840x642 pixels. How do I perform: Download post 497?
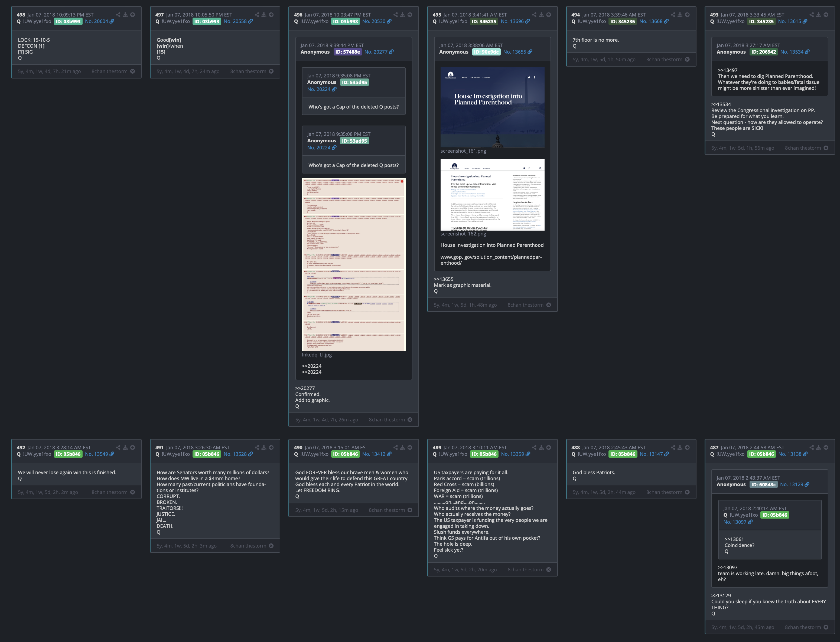(264, 15)
